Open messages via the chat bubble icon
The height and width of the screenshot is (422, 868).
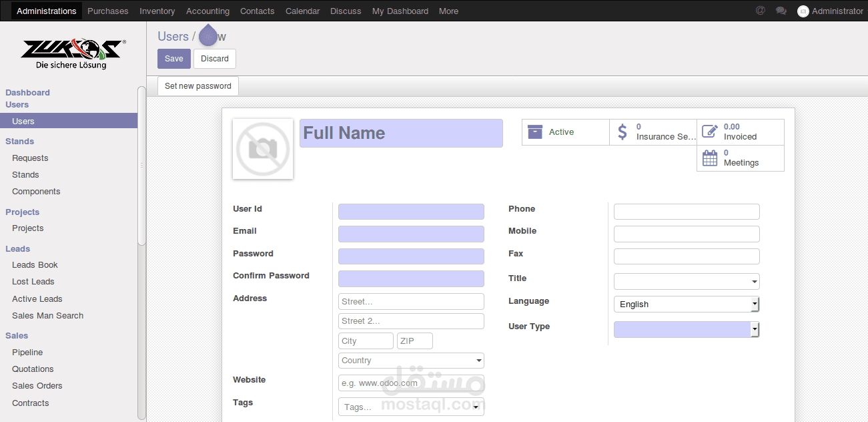781,10
